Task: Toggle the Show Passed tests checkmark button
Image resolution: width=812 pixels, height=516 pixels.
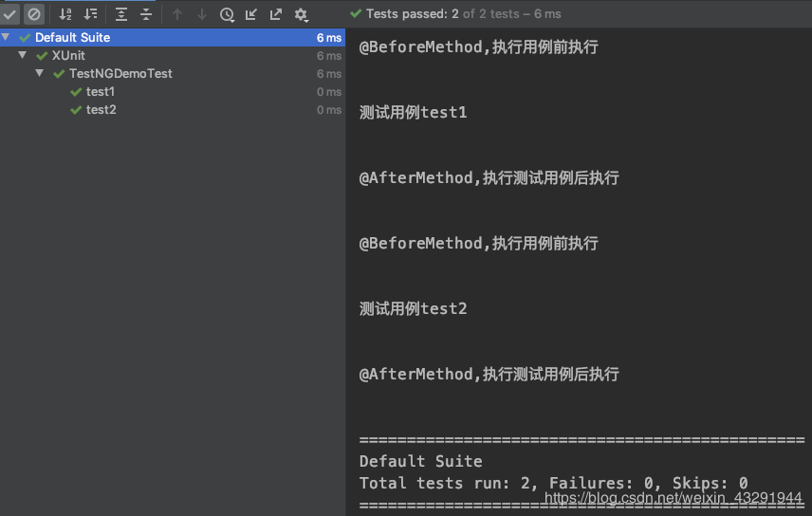Action: [10, 14]
